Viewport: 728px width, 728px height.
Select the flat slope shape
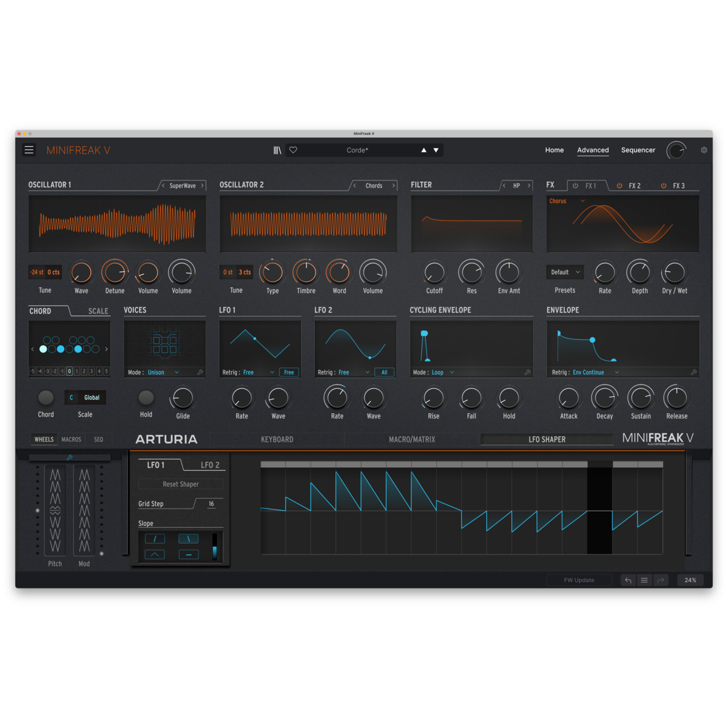(189, 554)
